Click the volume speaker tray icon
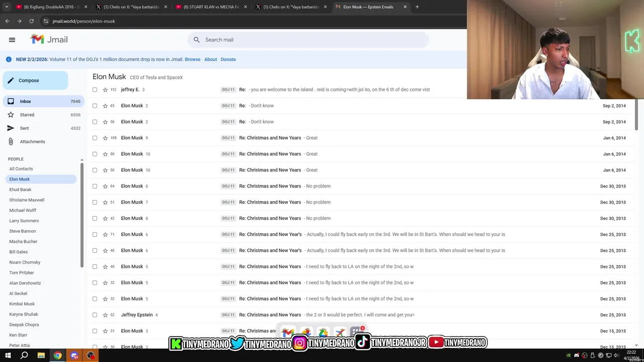 coord(617,355)
